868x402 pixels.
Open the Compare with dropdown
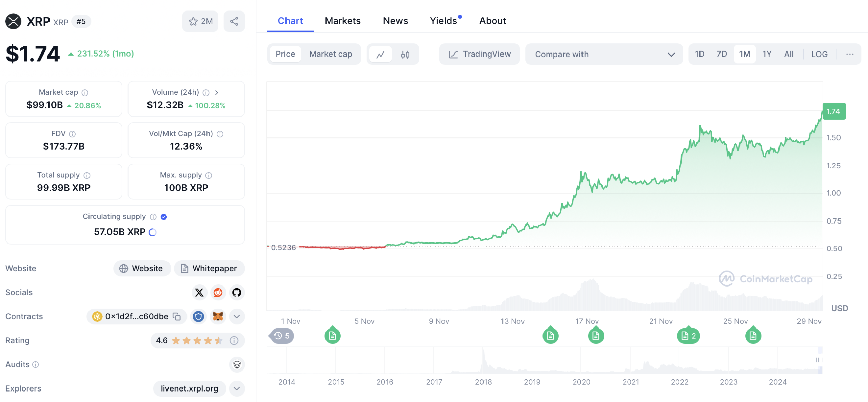point(604,54)
